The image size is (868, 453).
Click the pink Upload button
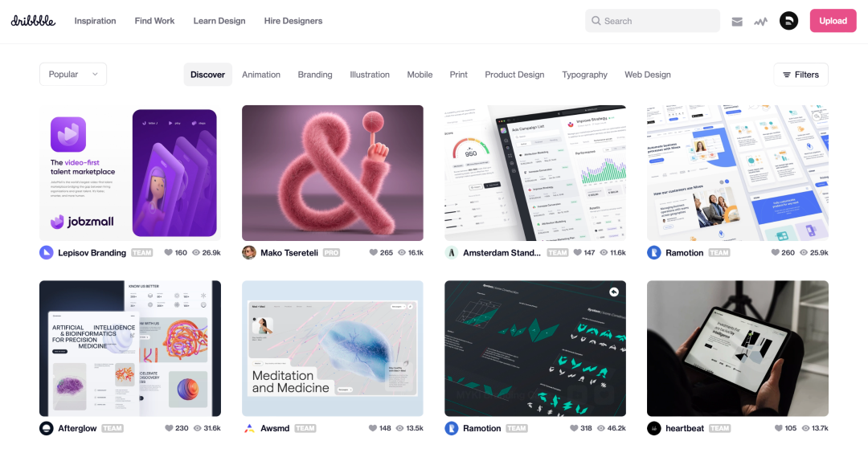833,21
